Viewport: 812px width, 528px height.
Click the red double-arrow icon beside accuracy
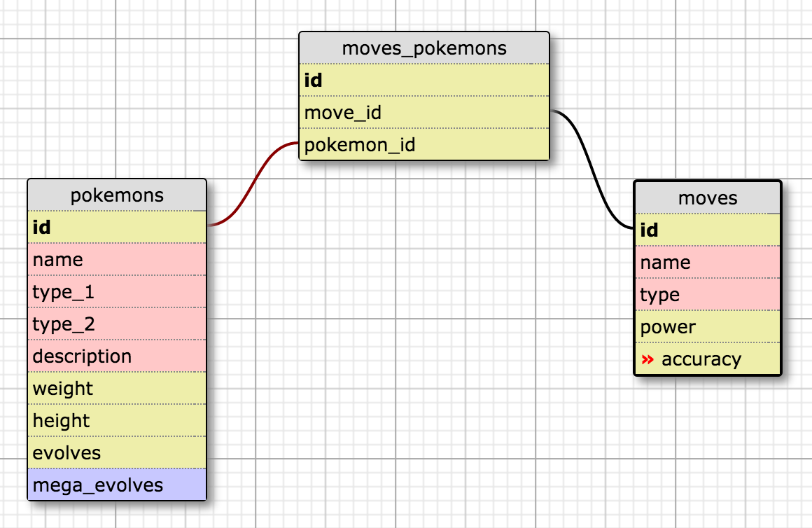[647, 359]
